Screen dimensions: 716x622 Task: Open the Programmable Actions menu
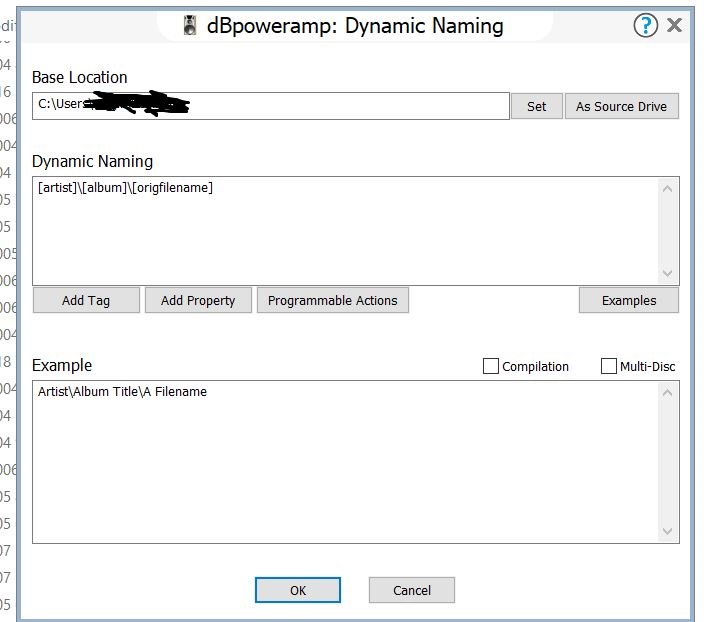click(x=332, y=300)
